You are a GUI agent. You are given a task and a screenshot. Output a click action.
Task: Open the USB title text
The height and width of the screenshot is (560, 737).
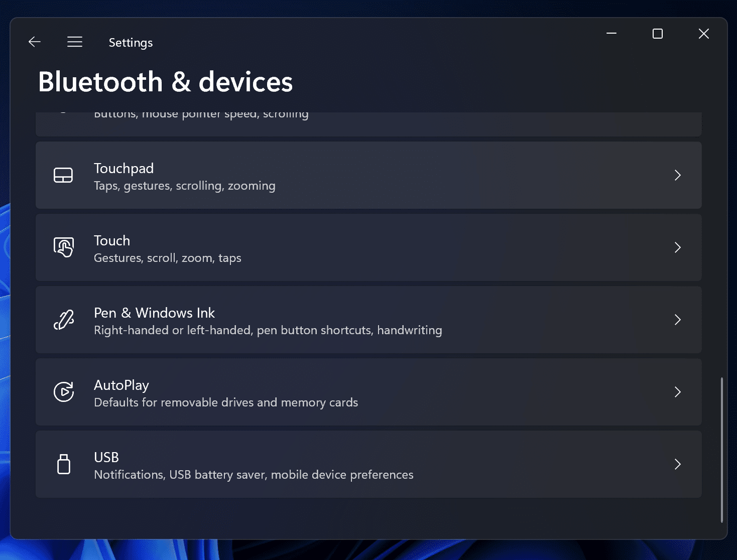point(106,458)
